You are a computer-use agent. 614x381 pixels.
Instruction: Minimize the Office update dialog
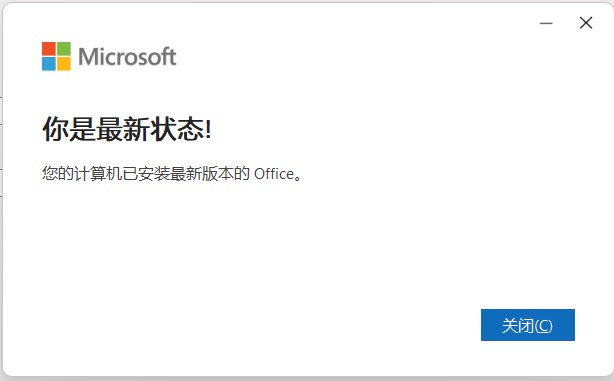click(x=546, y=23)
